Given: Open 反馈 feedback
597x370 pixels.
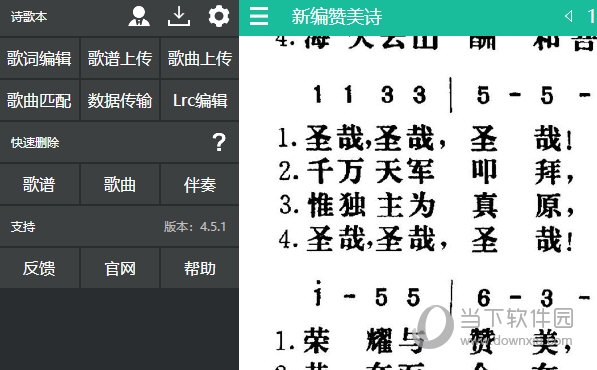Looking at the screenshot, I should (39, 268).
